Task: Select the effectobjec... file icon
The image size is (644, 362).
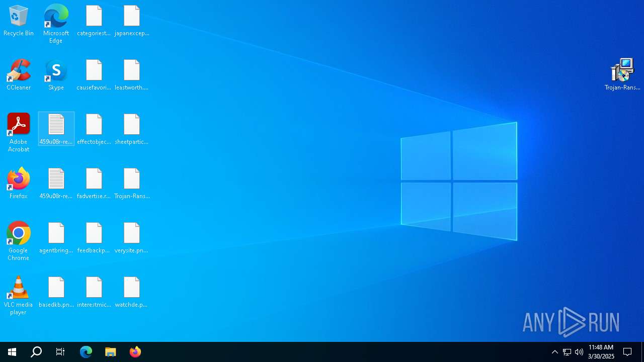Action: tap(94, 130)
